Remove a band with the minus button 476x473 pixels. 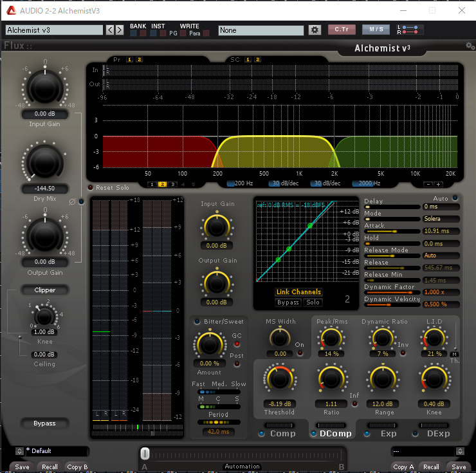pos(428,184)
